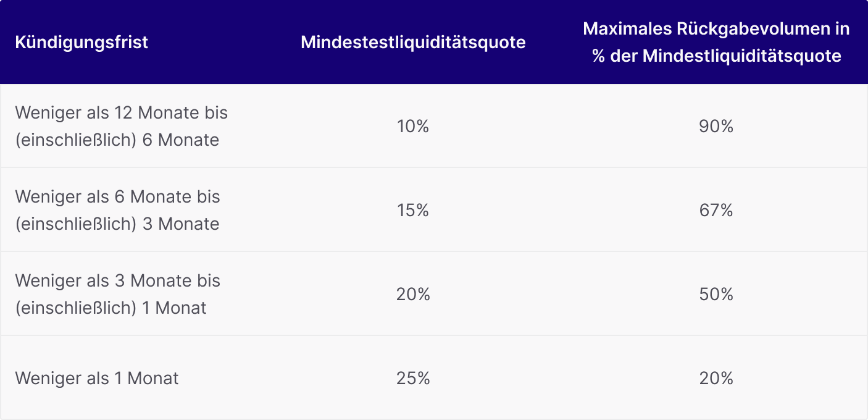Image resolution: width=868 pixels, height=420 pixels.
Task: Click the 20% liquidity quota cell
Action: (x=413, y=294)
